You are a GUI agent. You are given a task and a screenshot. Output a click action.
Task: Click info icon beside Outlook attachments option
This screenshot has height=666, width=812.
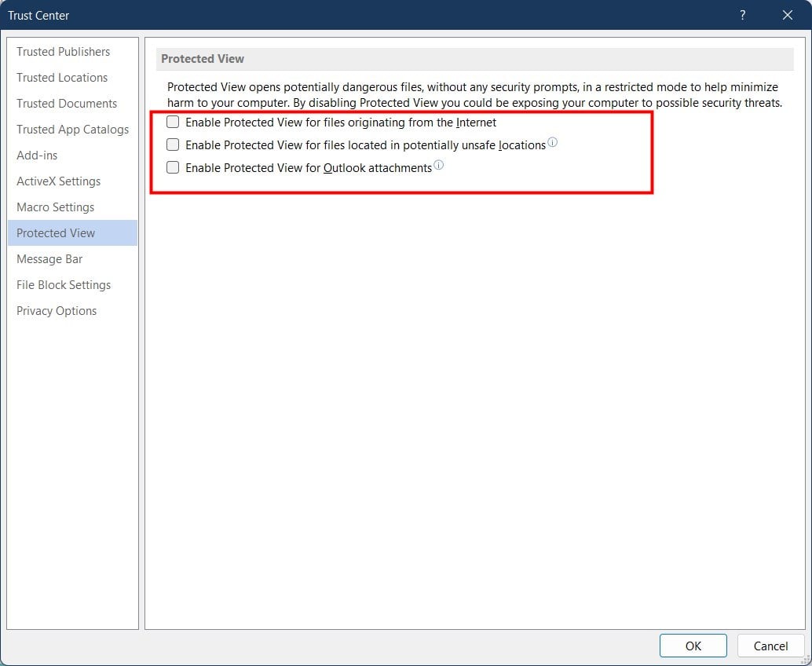click(x=439, y=165)
